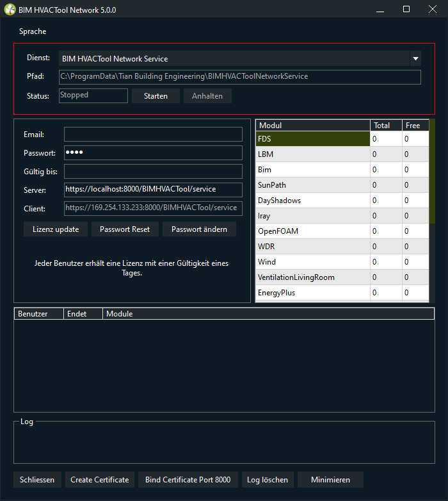Click Bind Certificate Port 8000 button
Screen dimensions: 448x501
(x=188, y=480)
